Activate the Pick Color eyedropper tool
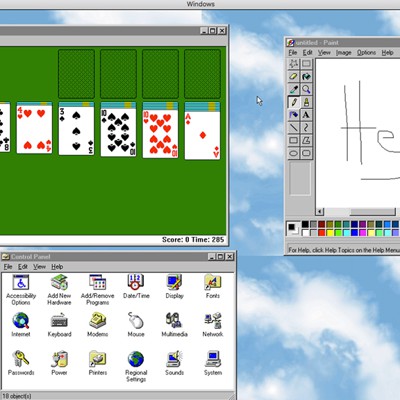The width and height of the screenshot is (400, 400). tap(293, 89)
